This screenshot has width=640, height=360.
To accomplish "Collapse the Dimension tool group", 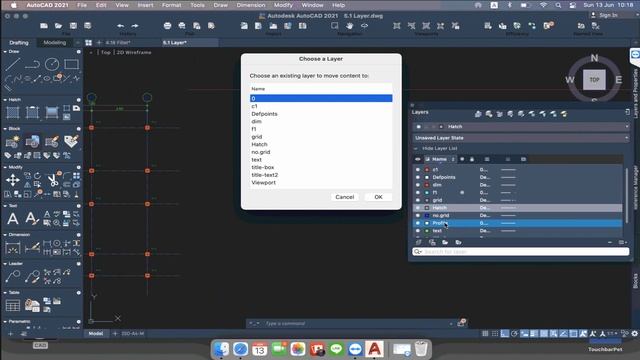I will pos(5,235).
